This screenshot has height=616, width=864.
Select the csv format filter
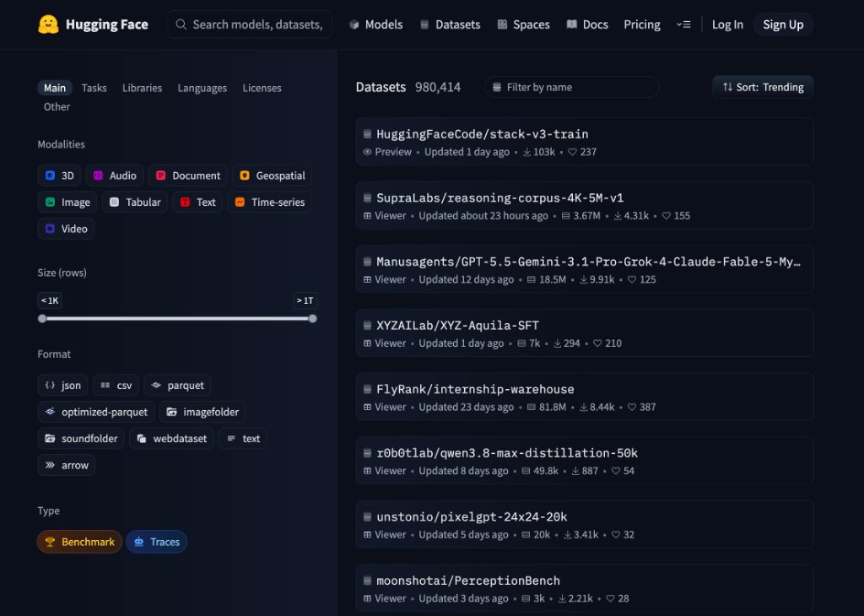coord(116,385)
